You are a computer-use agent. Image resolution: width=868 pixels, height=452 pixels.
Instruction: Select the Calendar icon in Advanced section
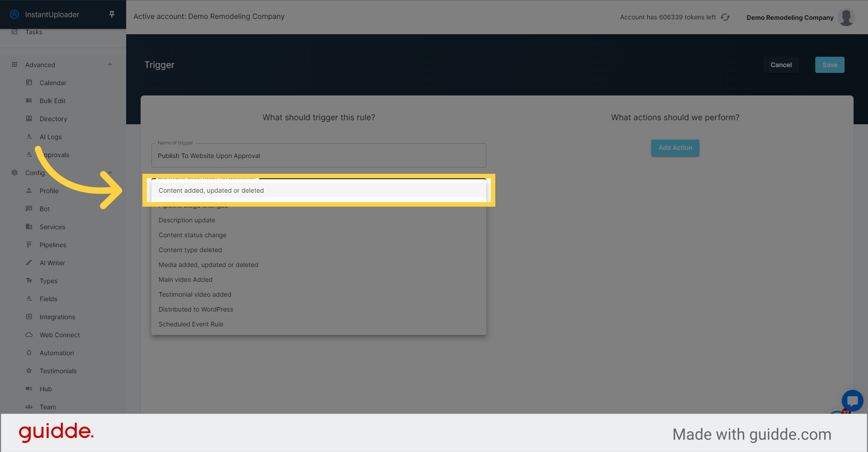(29, 82)
